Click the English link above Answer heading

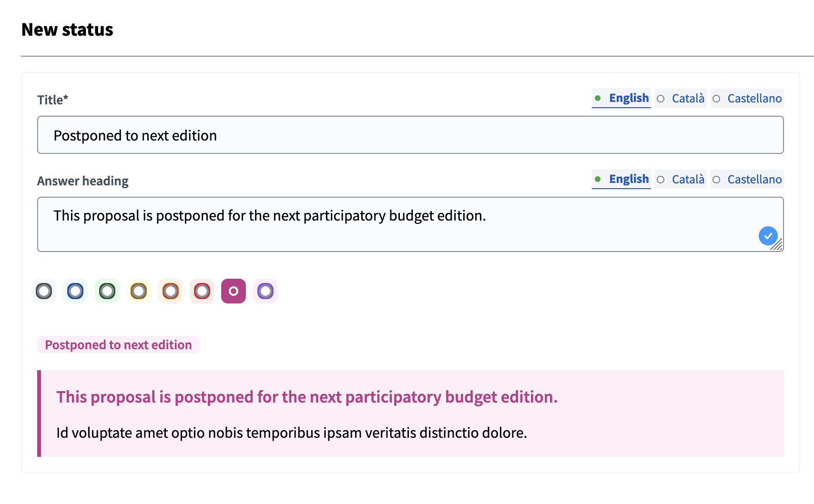click(x=628, y=180)
